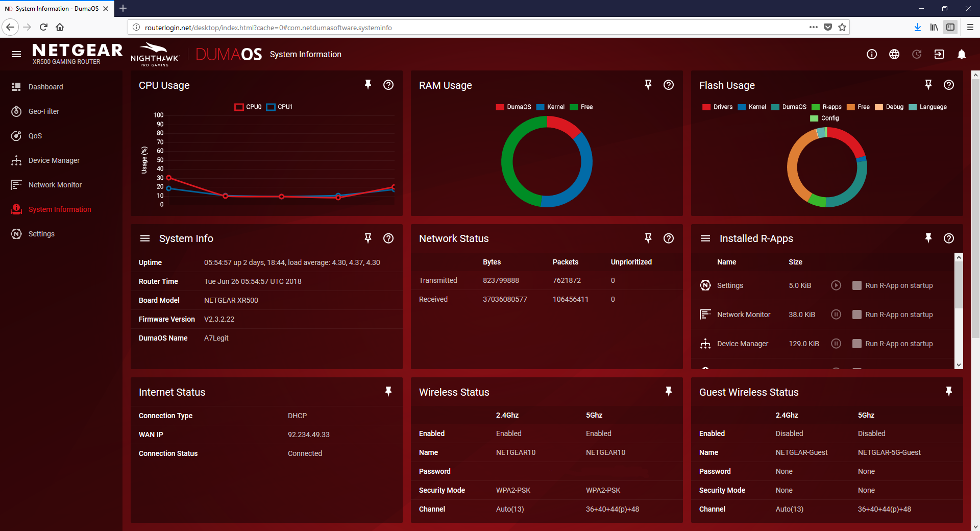Screen dimensions: 980x531
Task: Open the language globe icon
Action: pyautogui.click(x=894, y=54)
